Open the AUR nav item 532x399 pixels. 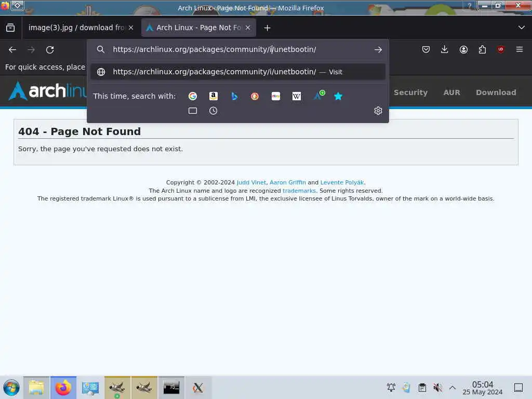click(x=451, y=92)
